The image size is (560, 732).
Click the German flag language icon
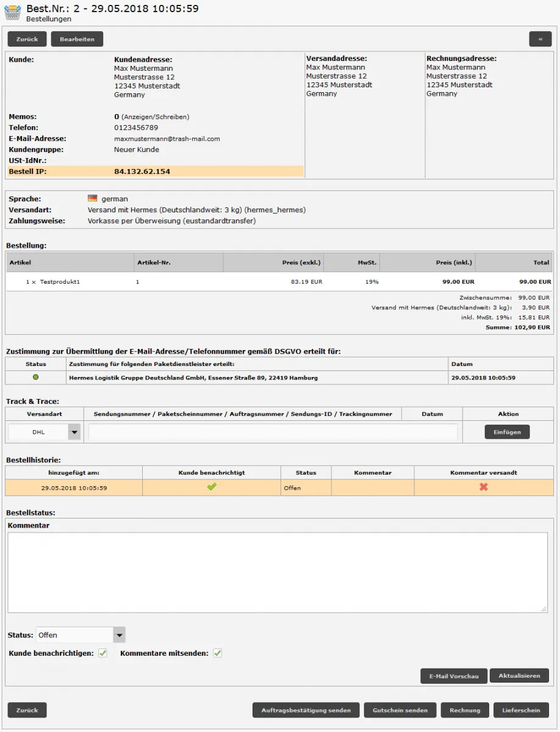93,198
